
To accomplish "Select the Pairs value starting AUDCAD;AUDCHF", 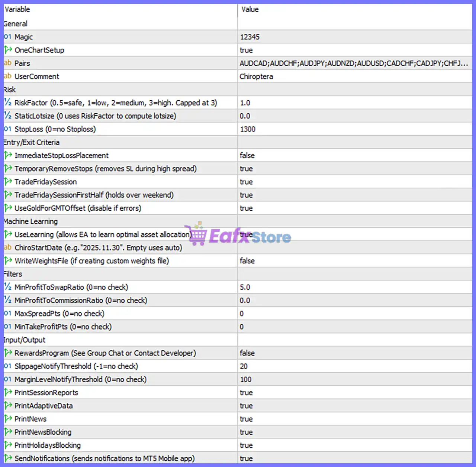I will click(355, 63).
